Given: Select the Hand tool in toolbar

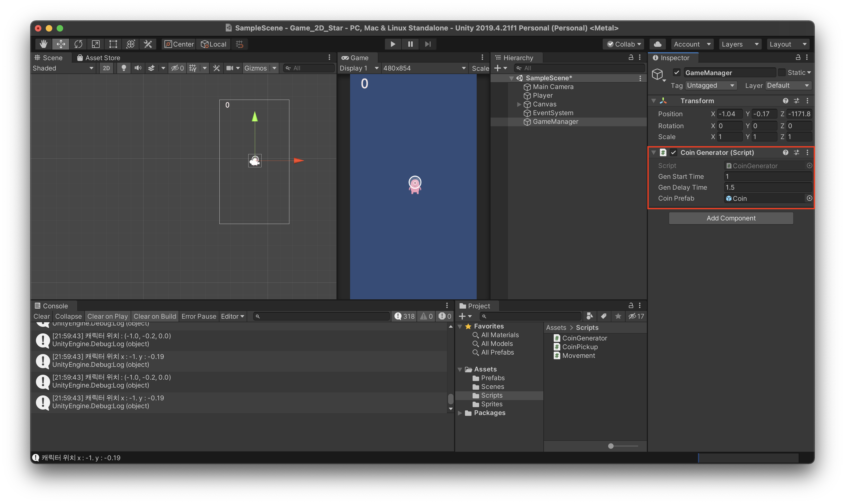Looking at the screenshot, I should click(x=43, y=44).
